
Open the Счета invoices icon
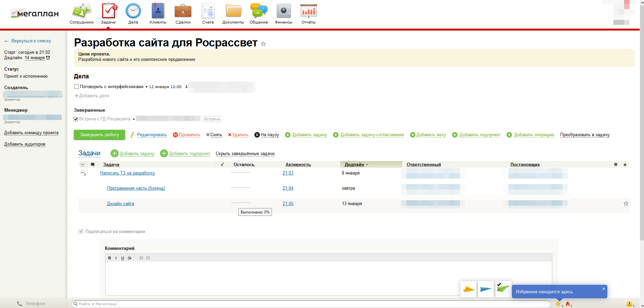tap(208, 13)
